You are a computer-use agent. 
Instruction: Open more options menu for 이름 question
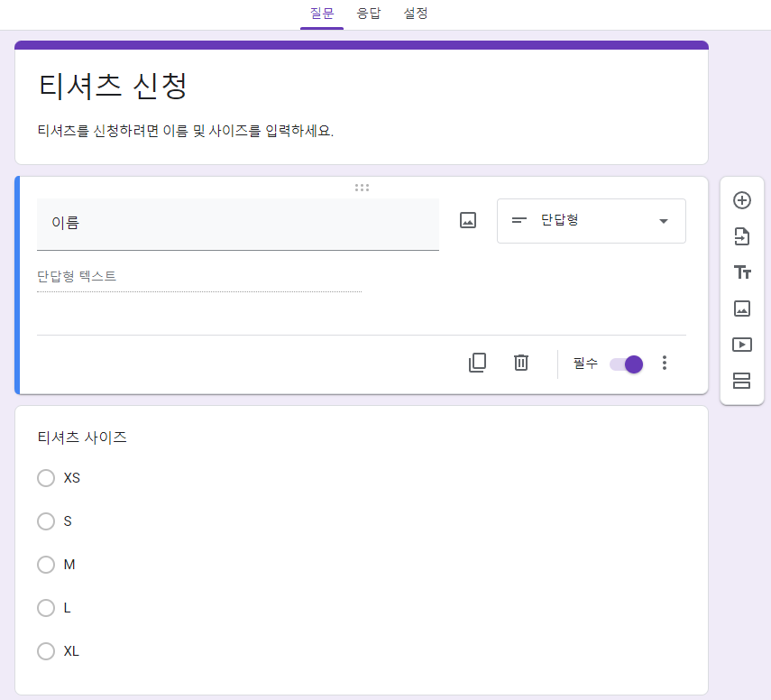coord(665,363)
